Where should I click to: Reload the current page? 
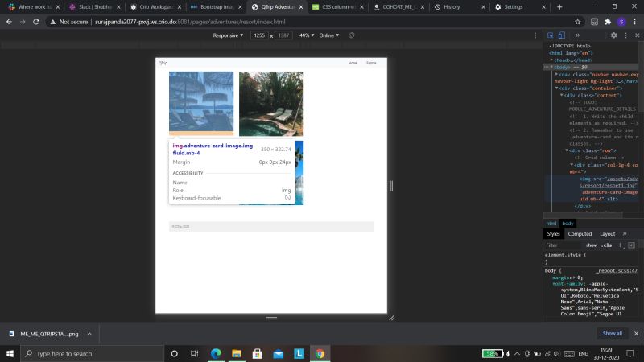pos(36,22)
